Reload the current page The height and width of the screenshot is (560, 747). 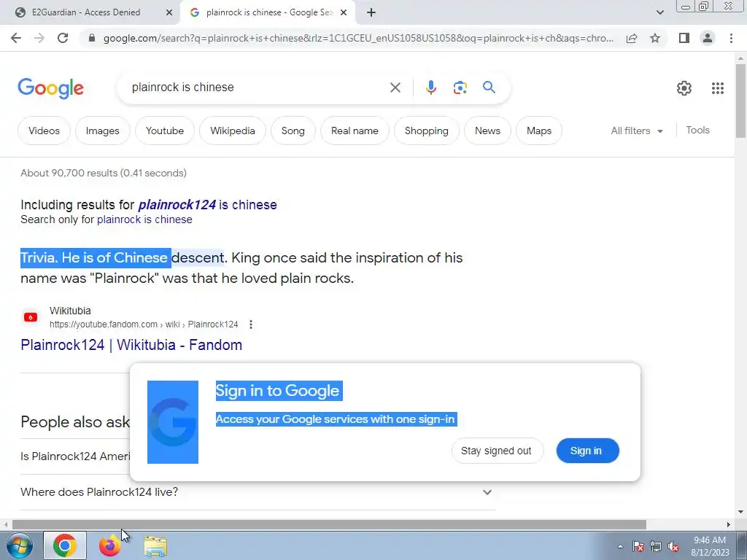(63, 38)
